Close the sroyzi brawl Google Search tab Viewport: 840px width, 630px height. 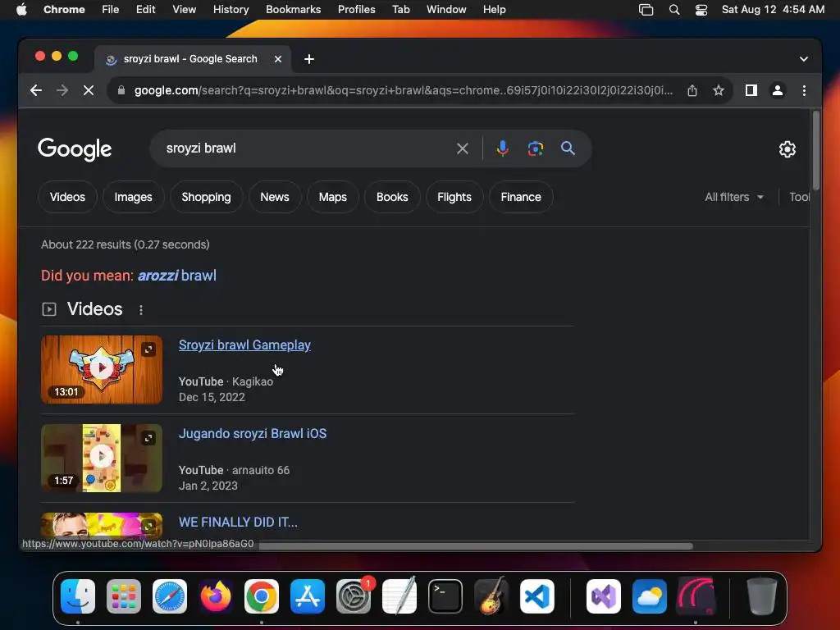coord(278,59)
